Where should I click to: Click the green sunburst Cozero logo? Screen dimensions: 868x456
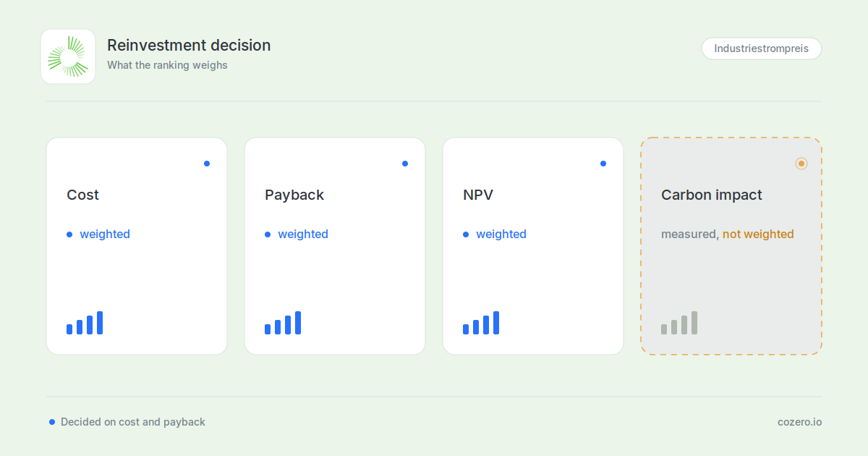click(68, 56)
